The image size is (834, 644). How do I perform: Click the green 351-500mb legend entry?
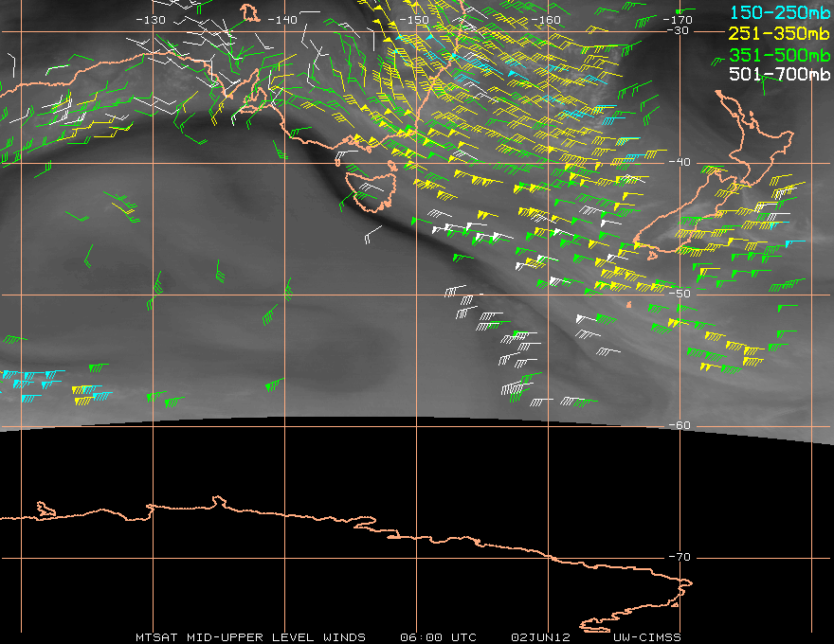click(780, 55)
